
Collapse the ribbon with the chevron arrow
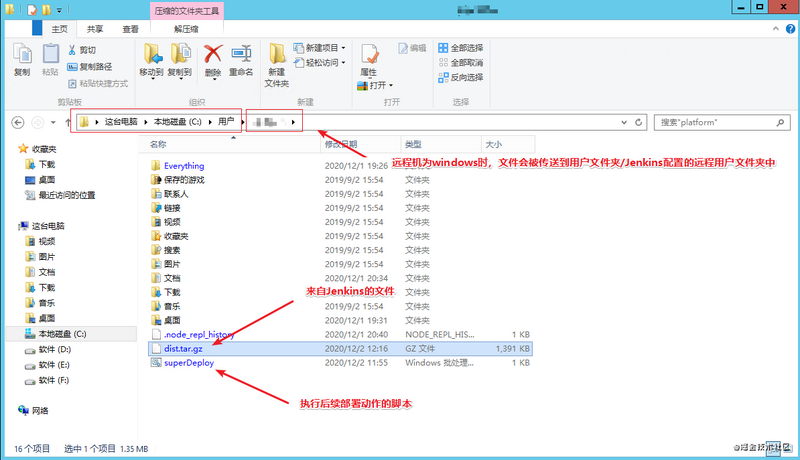tap(776, 29)
